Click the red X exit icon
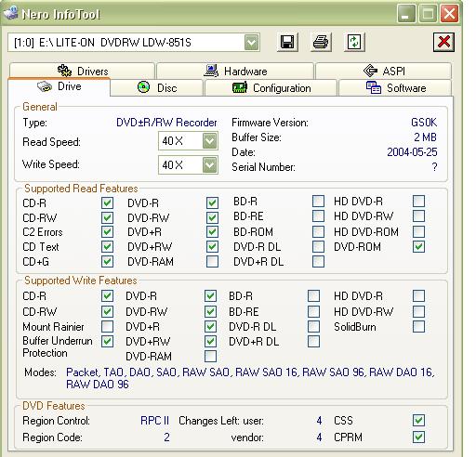Screen dimensions: 476x457 [443, 42]
